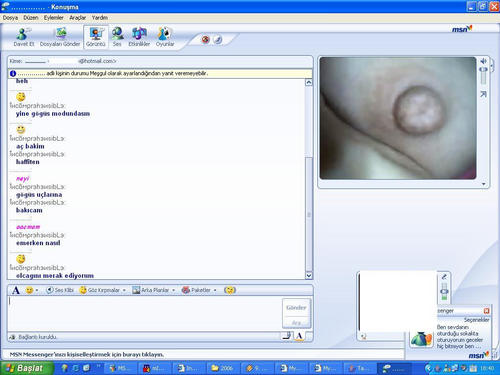Click the Seçenekler link in notification
Viewport: 500px width, 375px height.
click(x=476, y=320)
